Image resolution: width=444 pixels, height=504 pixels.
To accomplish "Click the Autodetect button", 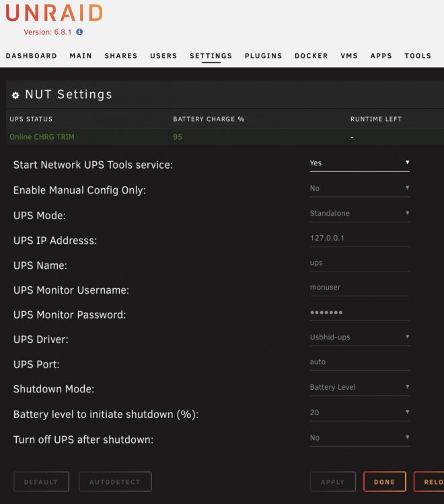I will pyautogui.click(x=115, y=482).
